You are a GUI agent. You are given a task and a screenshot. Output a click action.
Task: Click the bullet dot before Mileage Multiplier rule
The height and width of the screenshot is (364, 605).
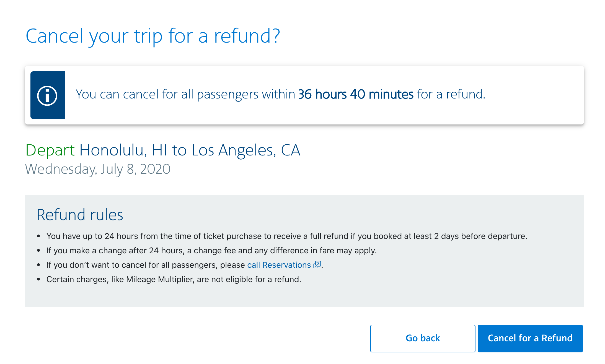click(x=39, y=279)
